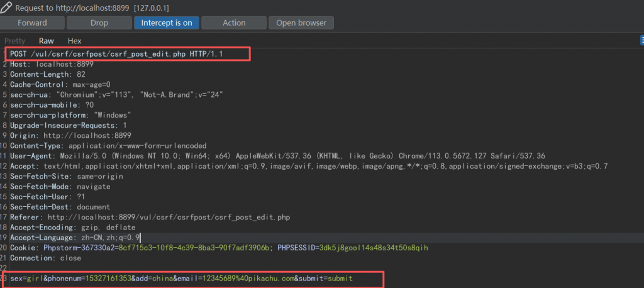Place cursor at end of Accept-Language line
This screenshot has width=644, height=288.
point(141,238)
